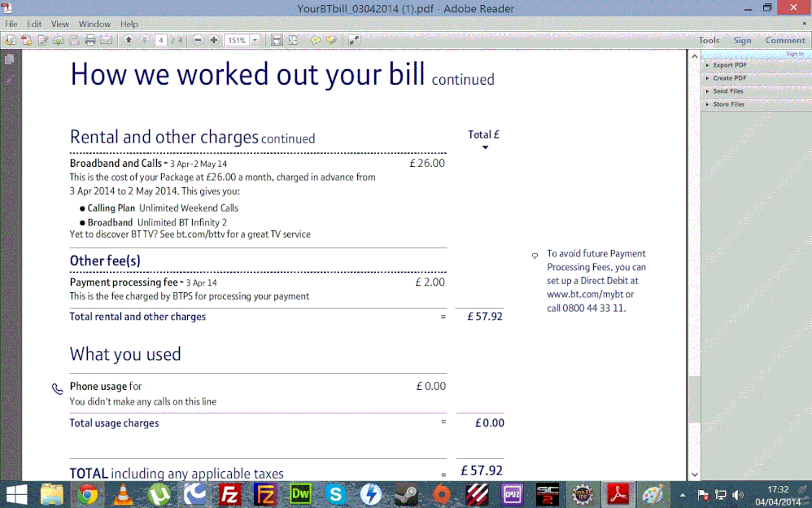Viewport: 812px width, 508px height.
Task: Open attachments paperclip panel
Action: pyautogui.click(x=9, y=80)
